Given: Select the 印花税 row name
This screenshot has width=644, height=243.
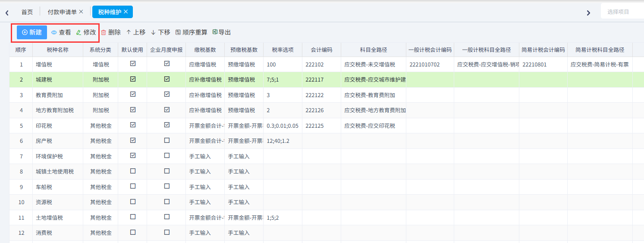Looking at the screenshot, I should point(58,126).
